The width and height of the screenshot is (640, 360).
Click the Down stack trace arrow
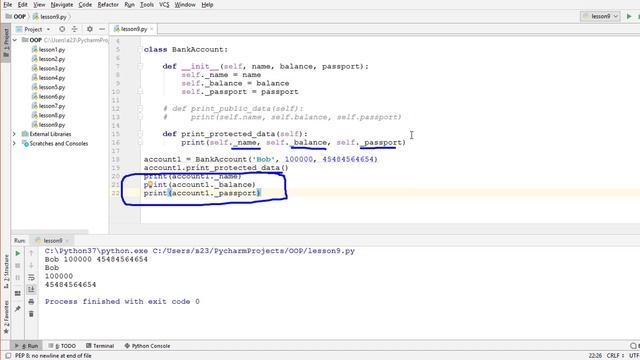(x=31, y=266)
